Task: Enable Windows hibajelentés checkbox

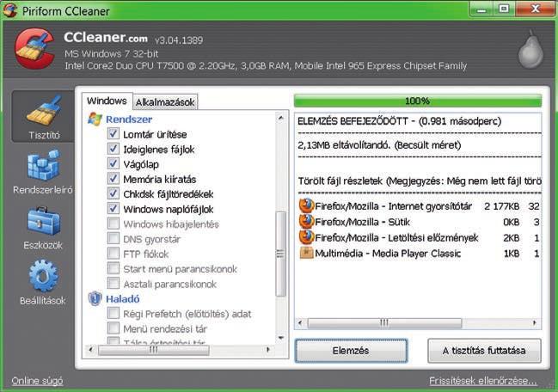Action: coord(113,224)
